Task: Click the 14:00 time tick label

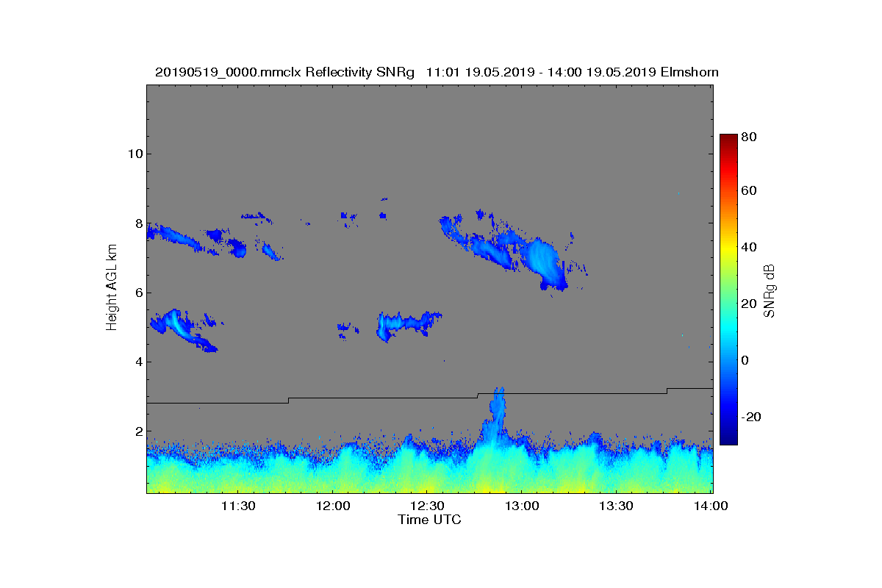Action: (x=711, y=506)
